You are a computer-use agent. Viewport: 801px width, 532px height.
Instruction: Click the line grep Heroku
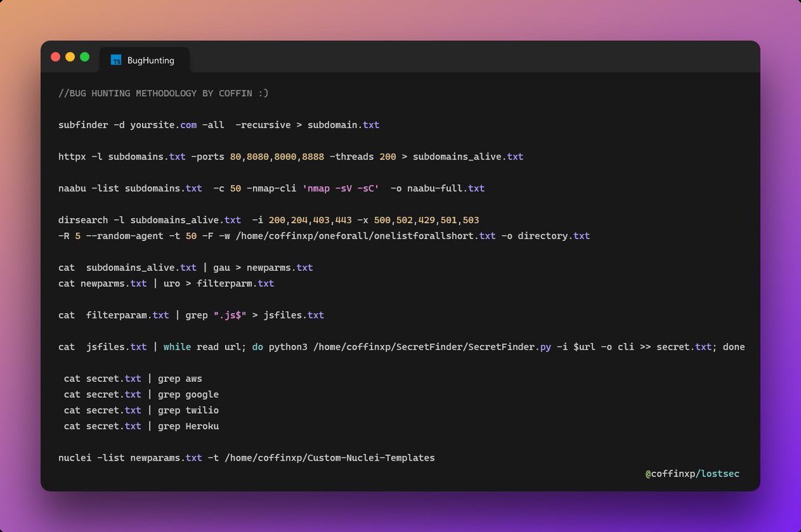pos(142,427)
